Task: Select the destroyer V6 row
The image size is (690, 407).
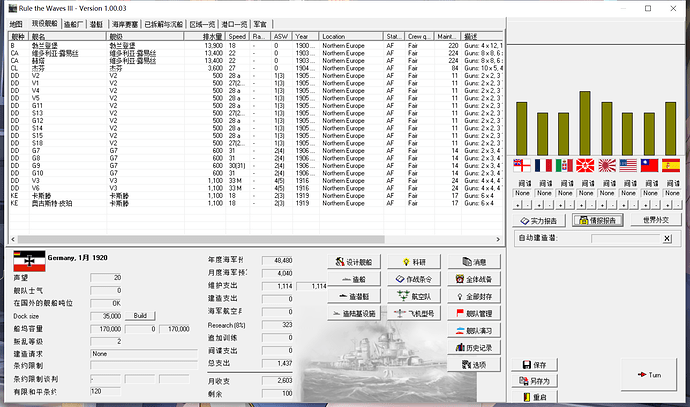Action: click(x=255, y=188)
